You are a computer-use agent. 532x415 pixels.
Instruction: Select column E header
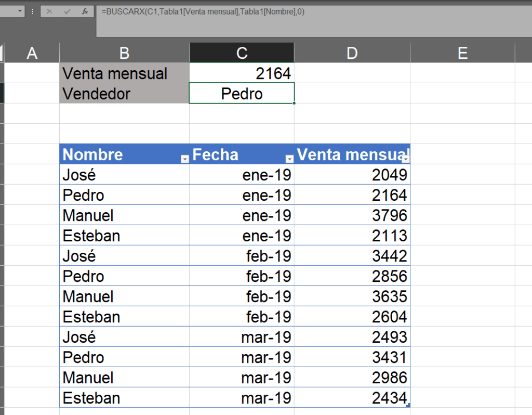pos(463,53)
